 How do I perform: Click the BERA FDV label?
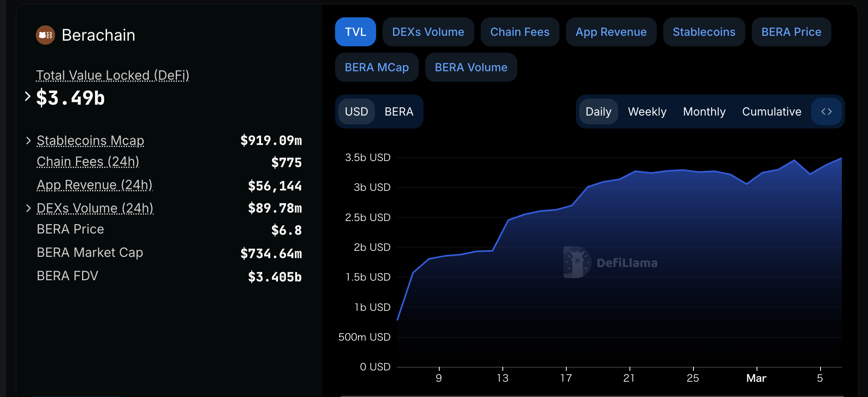[68, 276]
